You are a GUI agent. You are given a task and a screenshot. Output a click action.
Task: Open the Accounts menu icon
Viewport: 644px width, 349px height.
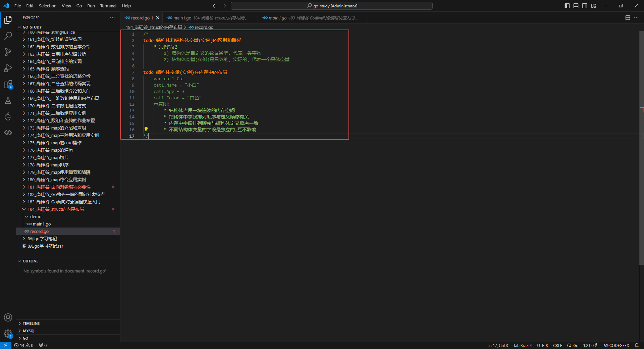click(8, 317)
